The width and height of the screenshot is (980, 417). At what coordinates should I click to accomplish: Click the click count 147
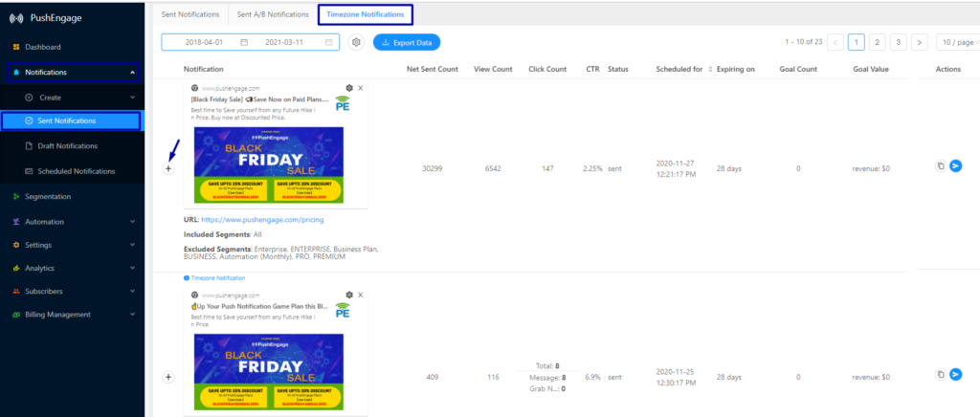(x=548, y=168)
